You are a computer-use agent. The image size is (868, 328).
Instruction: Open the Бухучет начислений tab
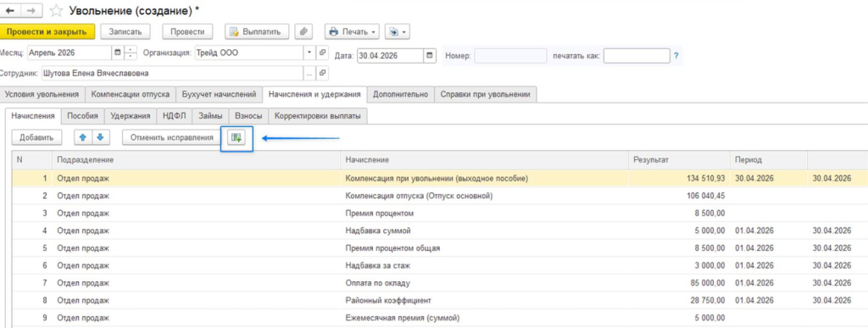(x=220, y=95)
